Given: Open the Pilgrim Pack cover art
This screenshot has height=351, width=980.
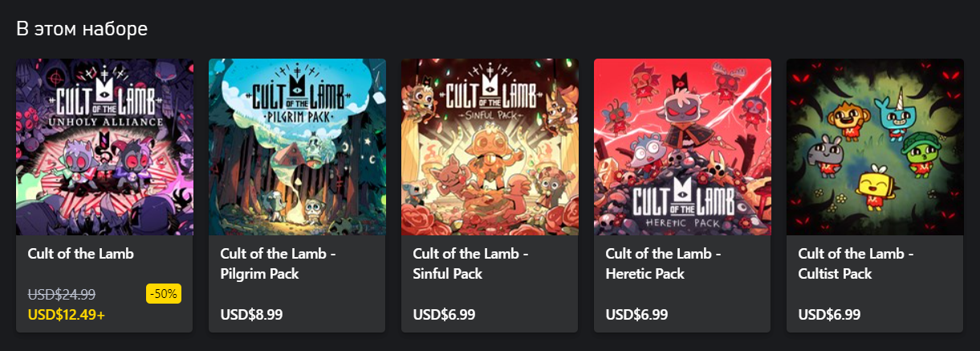Looking at the screenshot, I should pyautogui.click(x=297, y=147).
